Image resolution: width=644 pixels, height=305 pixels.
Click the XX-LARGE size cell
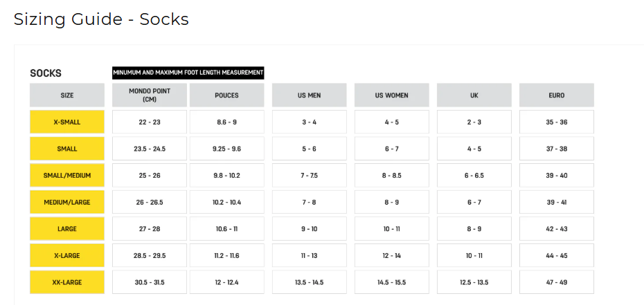tap(67, 281)
